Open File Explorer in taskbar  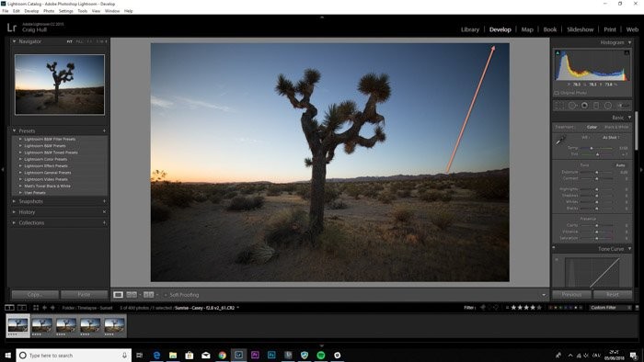tap(173, 355)
